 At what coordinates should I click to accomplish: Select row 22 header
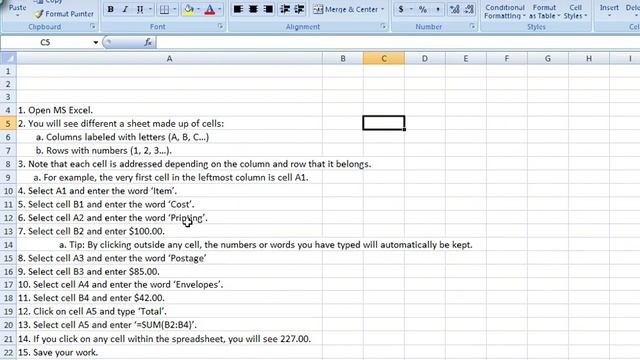(8, 352)
